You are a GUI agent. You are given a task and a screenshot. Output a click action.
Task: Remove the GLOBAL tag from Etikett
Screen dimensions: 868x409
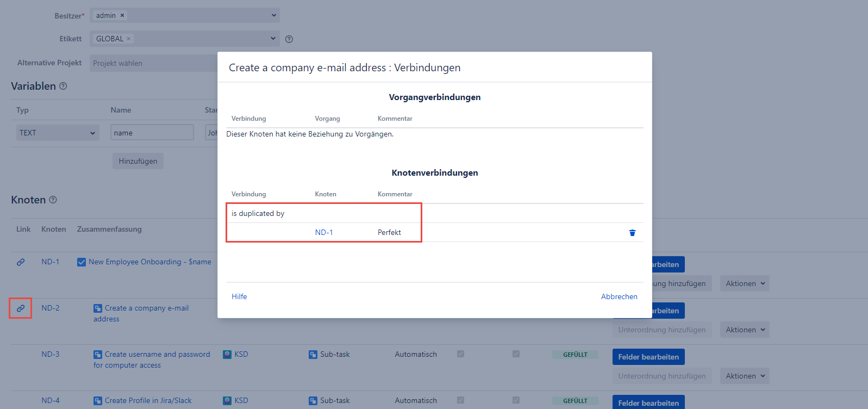(129, 39)
